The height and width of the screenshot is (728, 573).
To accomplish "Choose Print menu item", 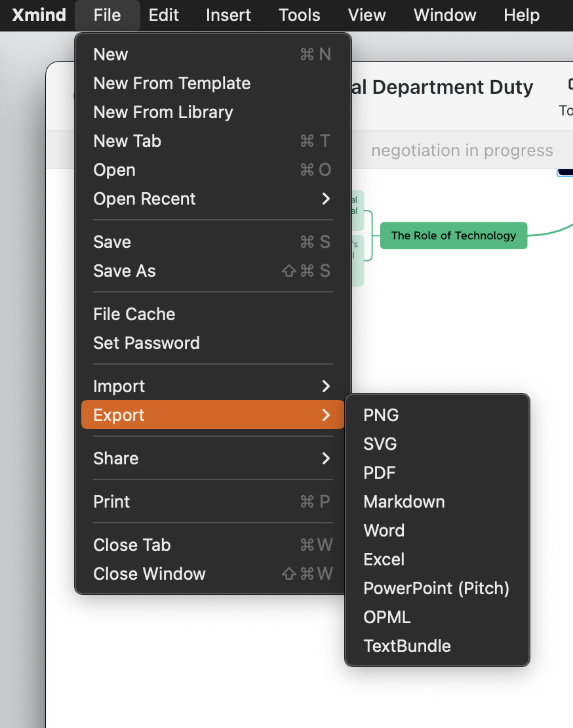I will 212,502.
